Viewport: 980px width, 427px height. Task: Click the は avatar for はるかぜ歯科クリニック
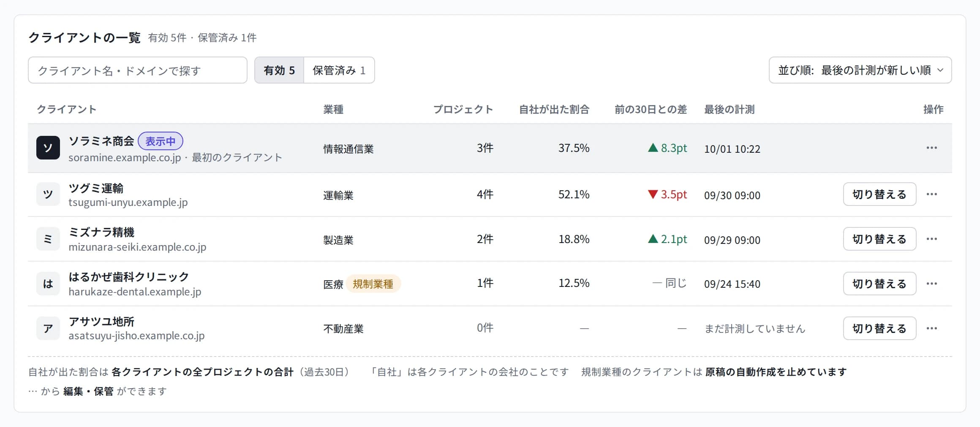coord(48,284)
